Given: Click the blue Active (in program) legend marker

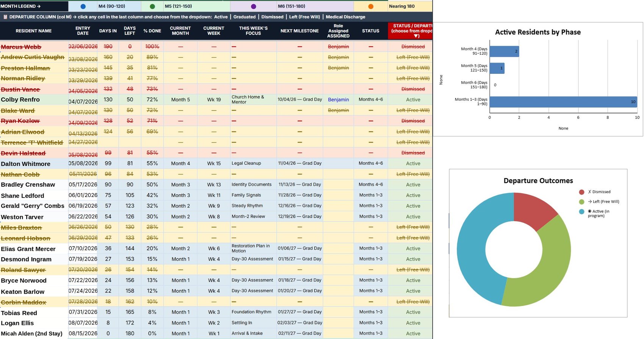Looking at the screenshot, I should click(581, 212).
